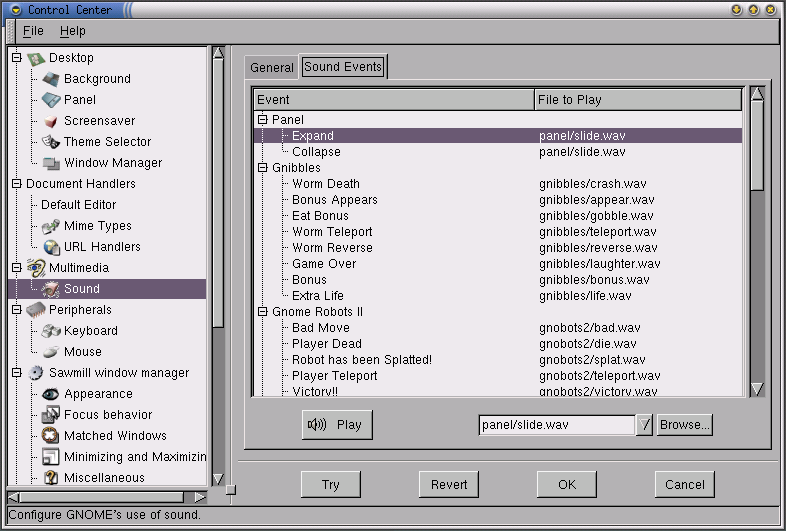
Task: Switch to the General tab
Action: [x=272, y=68]
